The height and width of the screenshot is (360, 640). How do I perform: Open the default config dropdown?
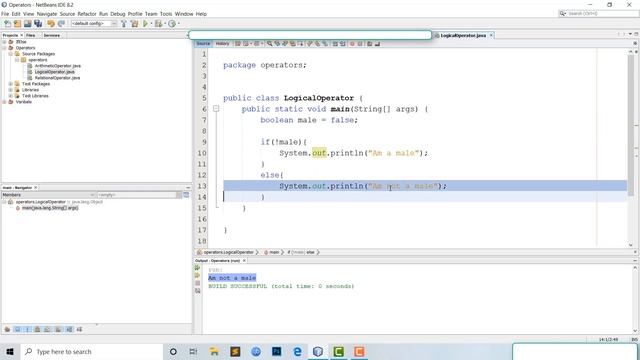tap(94, 24)
